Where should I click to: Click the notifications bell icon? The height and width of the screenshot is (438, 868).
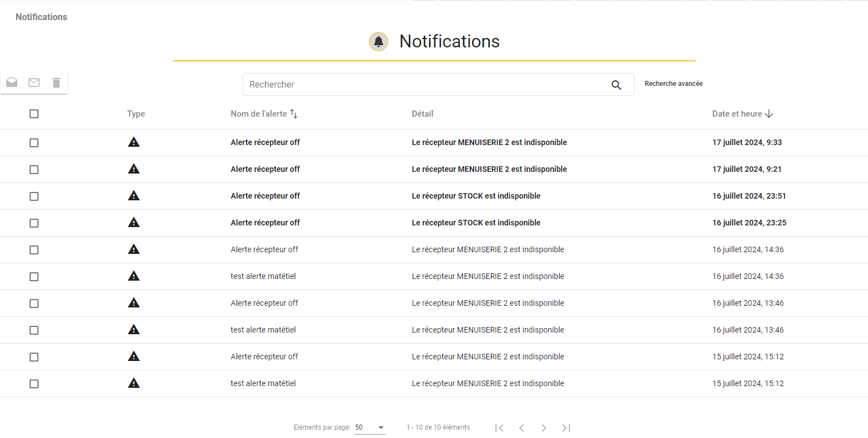pos(379,41)
